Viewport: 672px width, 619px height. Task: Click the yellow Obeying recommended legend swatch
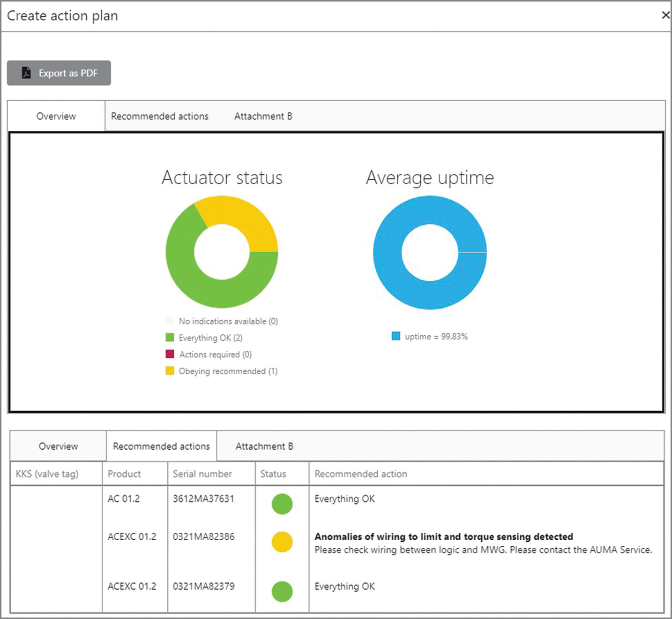(170, 371)
